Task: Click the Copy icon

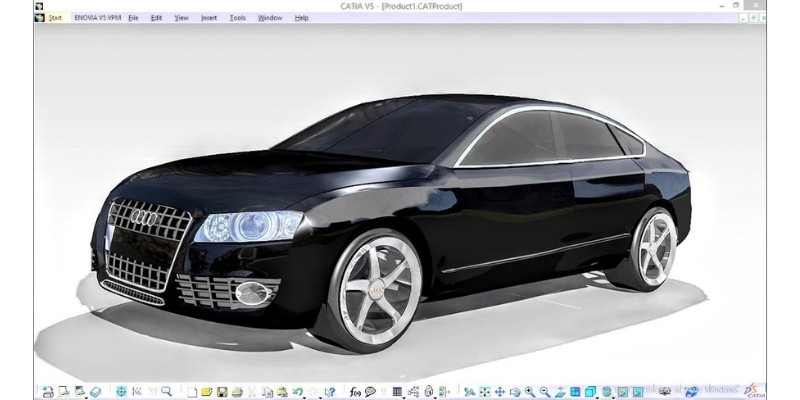Action: pos(267,392)
